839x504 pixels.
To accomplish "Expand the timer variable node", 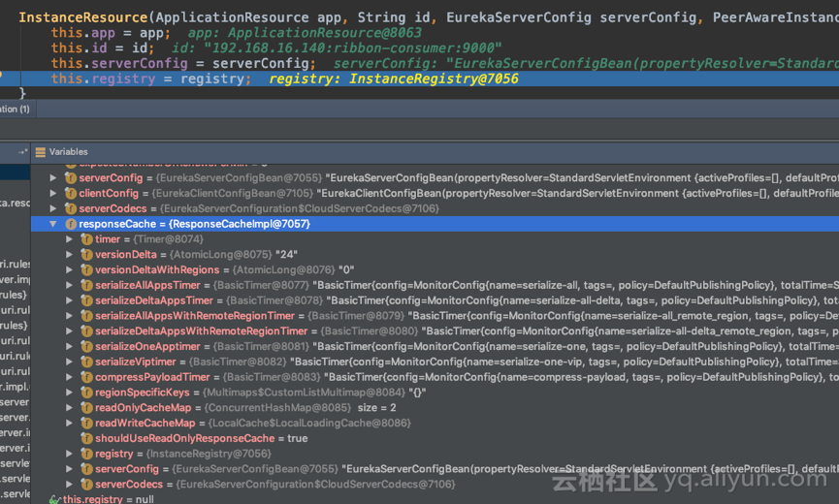I will [x=70, y=238].
